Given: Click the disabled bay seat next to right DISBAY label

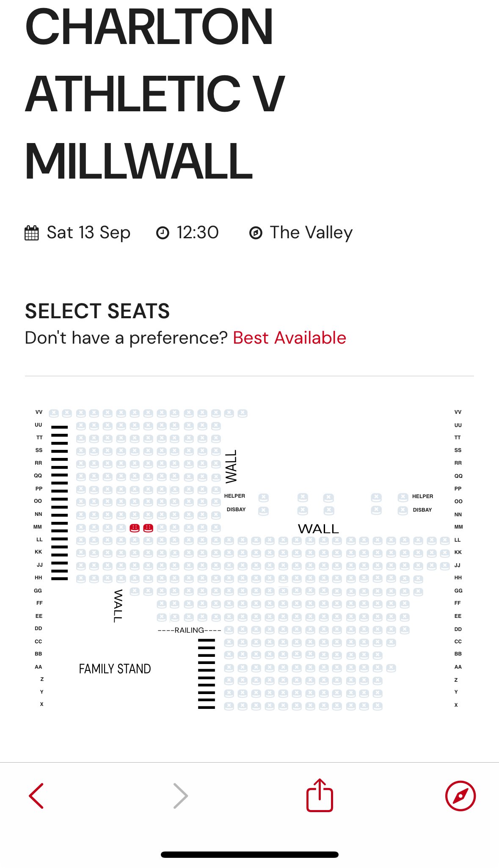Looking at the screenshot, I should click(403, 511).
